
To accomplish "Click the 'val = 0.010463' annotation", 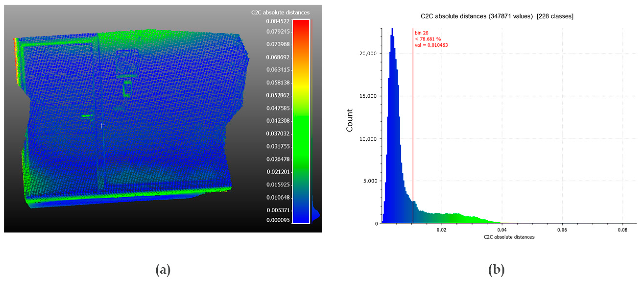I will [431, 45].
